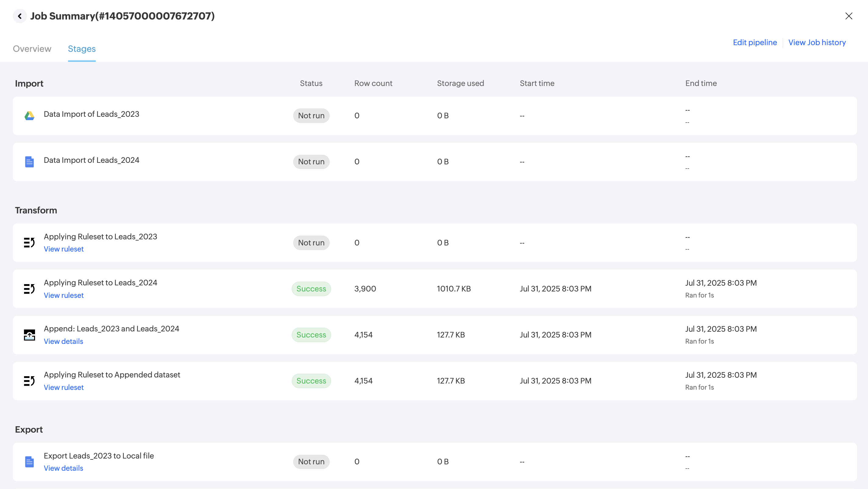Click ruleset icon for Leads_2023 transform

(29, 242)
